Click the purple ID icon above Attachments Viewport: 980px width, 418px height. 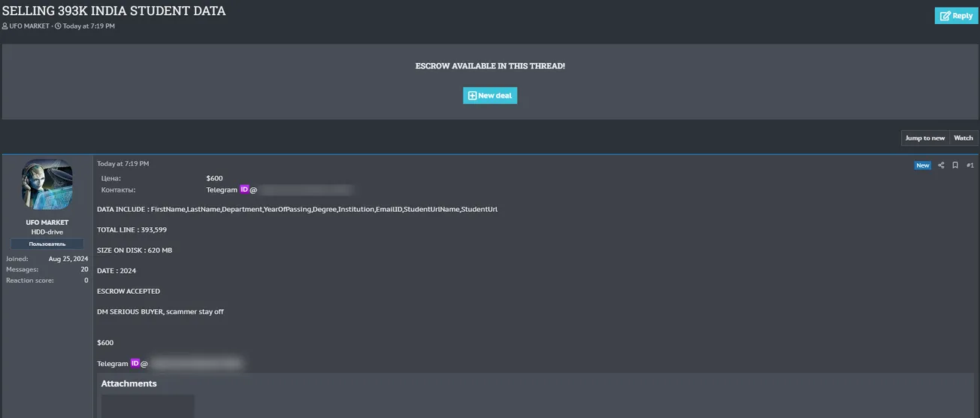pyautogui.click(x=135, y=363)
